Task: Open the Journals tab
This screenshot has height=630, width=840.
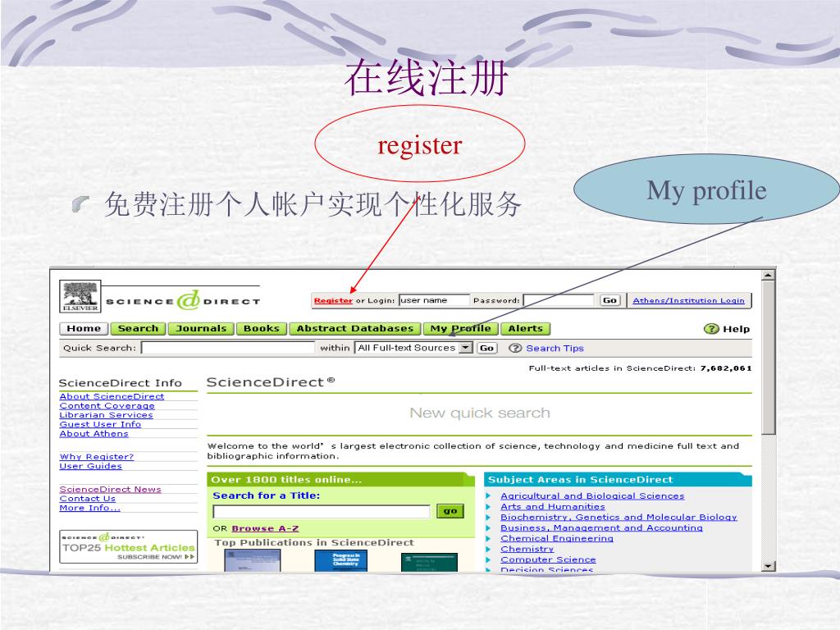Action: click(201, 328)
